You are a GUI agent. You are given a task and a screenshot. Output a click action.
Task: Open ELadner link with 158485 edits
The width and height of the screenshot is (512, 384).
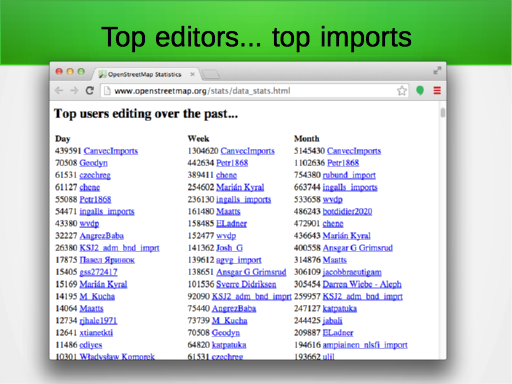click(x=231, y=224)
